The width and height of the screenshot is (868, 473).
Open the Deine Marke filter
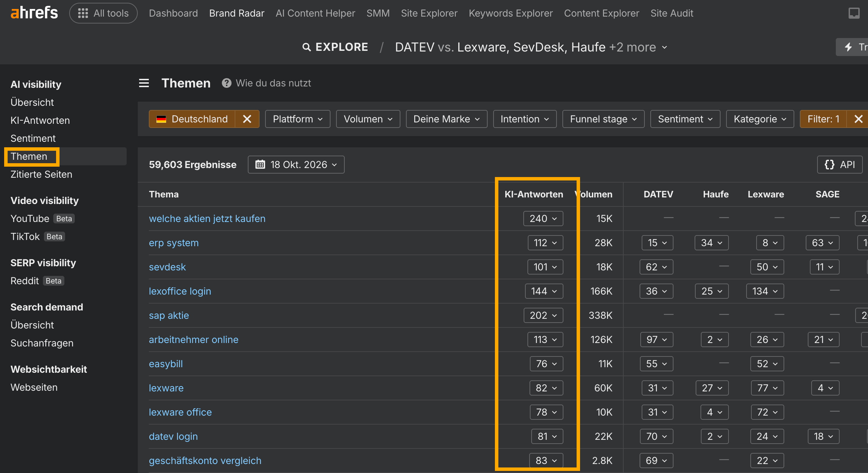pos(446,119)
